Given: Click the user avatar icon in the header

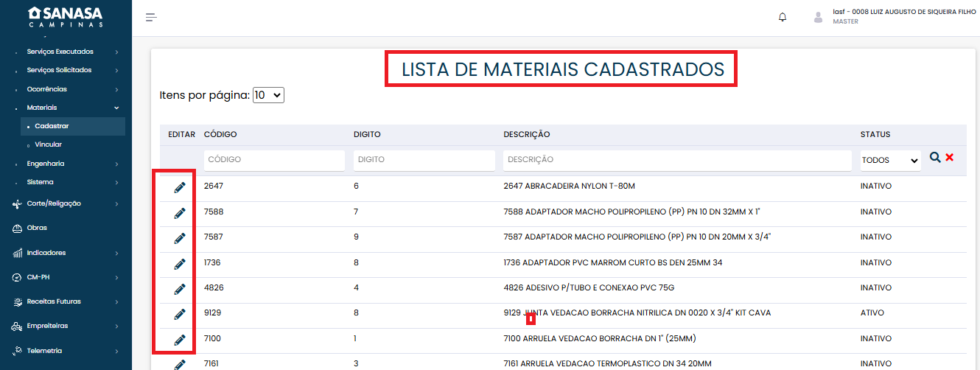Looking at the screenshot, I should pyautogui.click(x=818, y=18).
